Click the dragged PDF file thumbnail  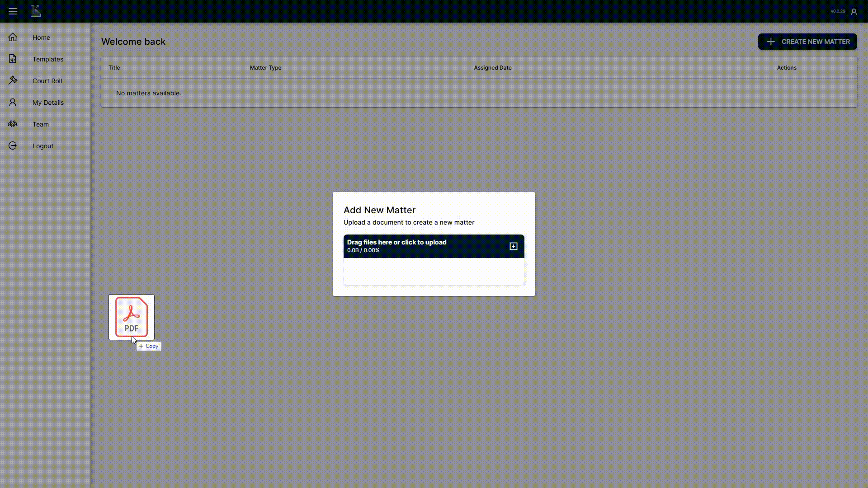pyautogui.click(x=131, y=317)
